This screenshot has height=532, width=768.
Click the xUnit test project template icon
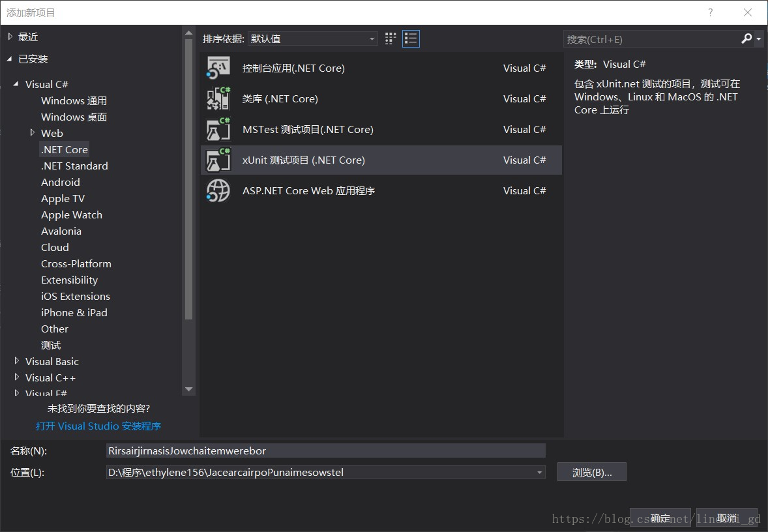click(218, 160)
